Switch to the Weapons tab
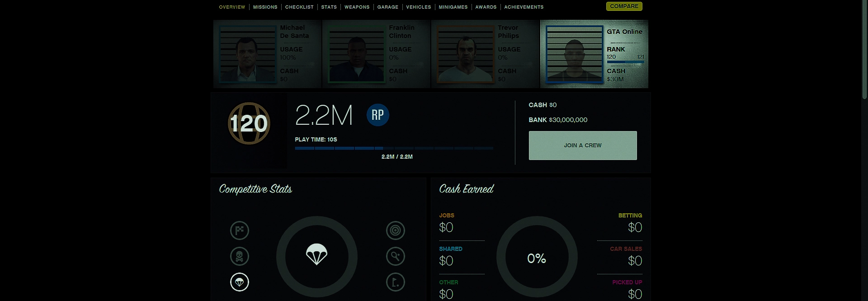Image resolution: width=868 pixels, height=301 pixels. [357, 7]
